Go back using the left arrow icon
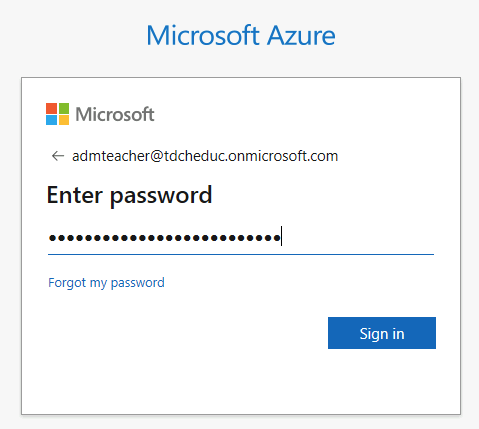The width and height of the screenshot is (479, 429). [58, 156]
